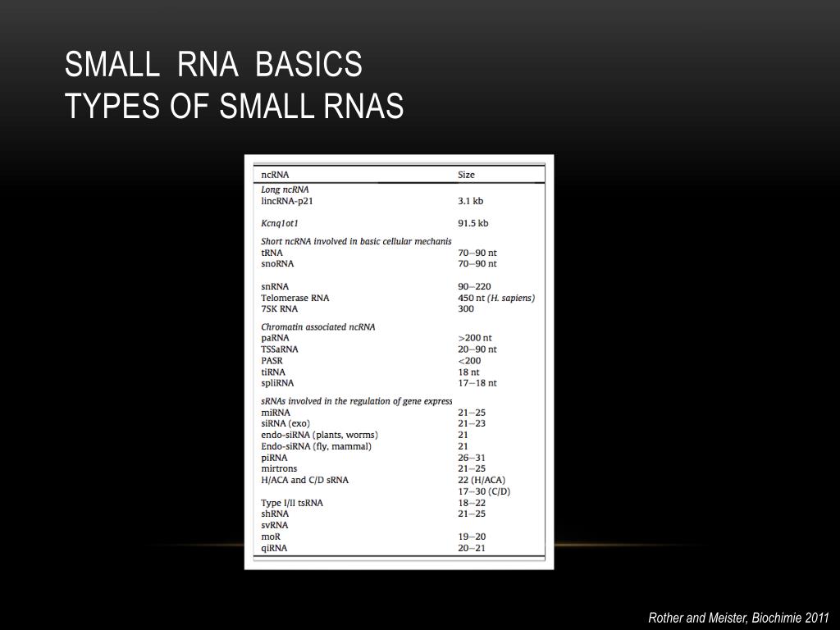The height and width of the screenshot is (630, 840).
Task: Select the 'mirtrons' row label
Action: coord(279,468)
